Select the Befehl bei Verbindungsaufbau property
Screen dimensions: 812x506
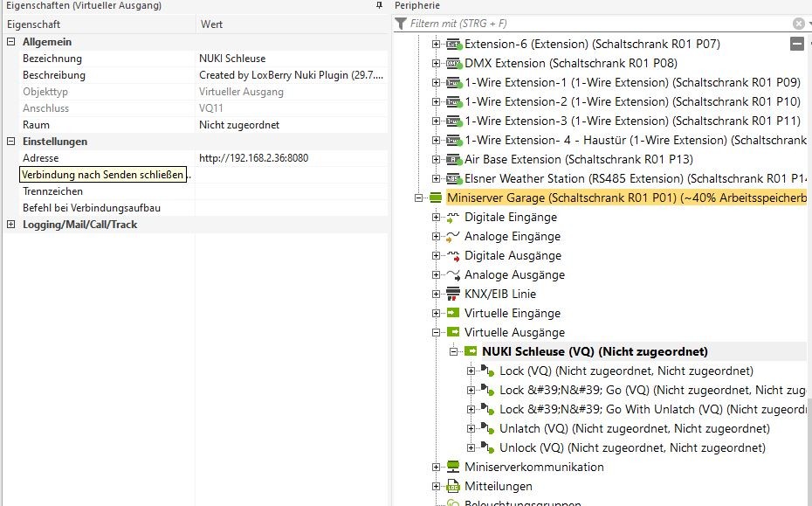click(91, 207)
